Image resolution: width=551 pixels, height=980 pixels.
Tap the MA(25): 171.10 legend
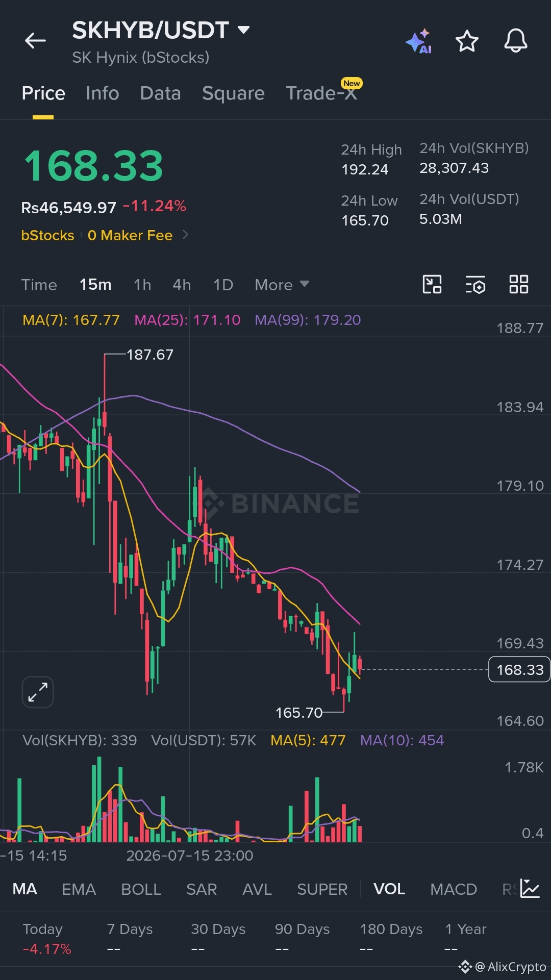(x=187, y=320)
